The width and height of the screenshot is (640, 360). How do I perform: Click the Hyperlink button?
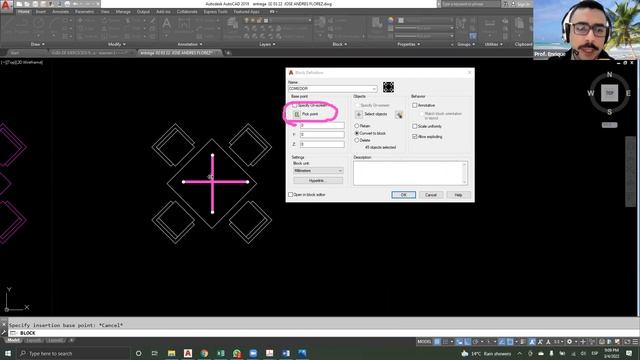[318, 180]
